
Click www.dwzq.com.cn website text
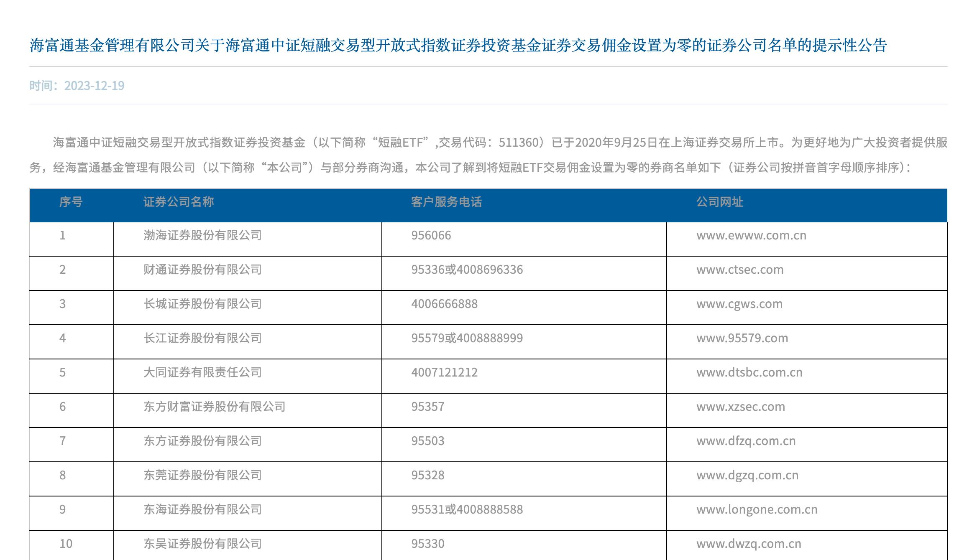pyautogui.click(x=749, y=544)
